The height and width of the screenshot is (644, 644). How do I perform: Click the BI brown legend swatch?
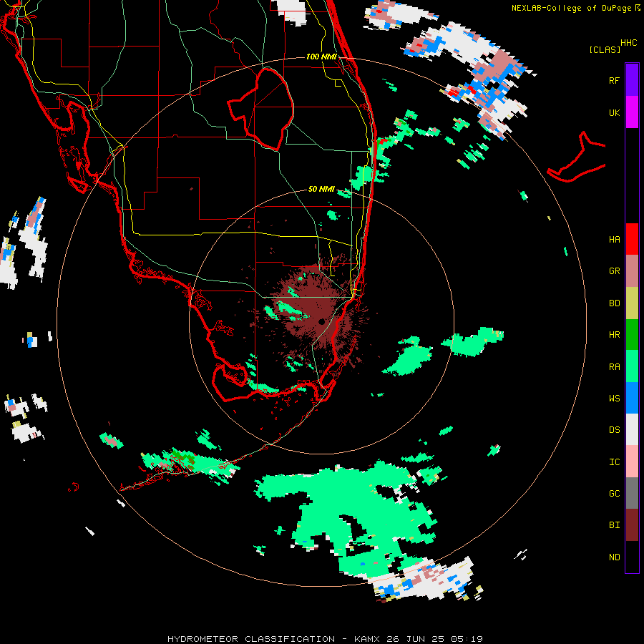pos(632,525)
